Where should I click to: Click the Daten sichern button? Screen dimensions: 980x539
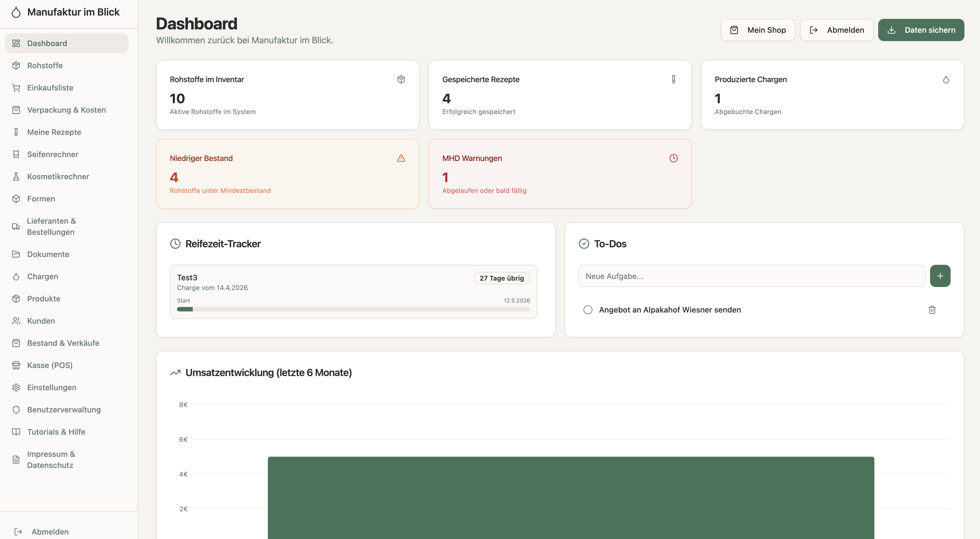pos(921,30)
